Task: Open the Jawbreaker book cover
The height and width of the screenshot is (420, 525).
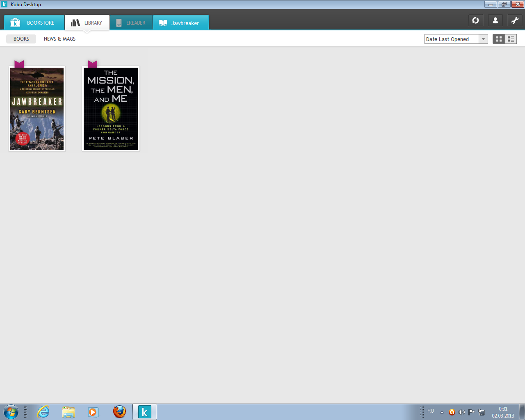Action: click(37, 109)
